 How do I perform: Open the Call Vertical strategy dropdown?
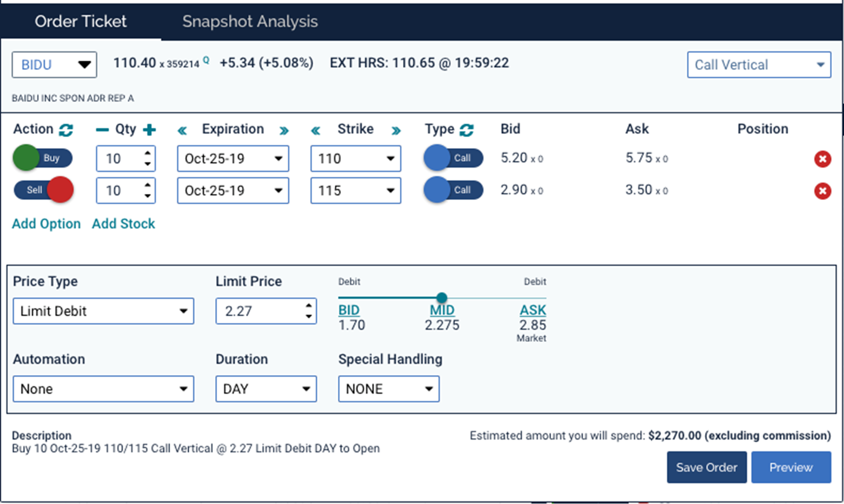[x=759, y=65]
